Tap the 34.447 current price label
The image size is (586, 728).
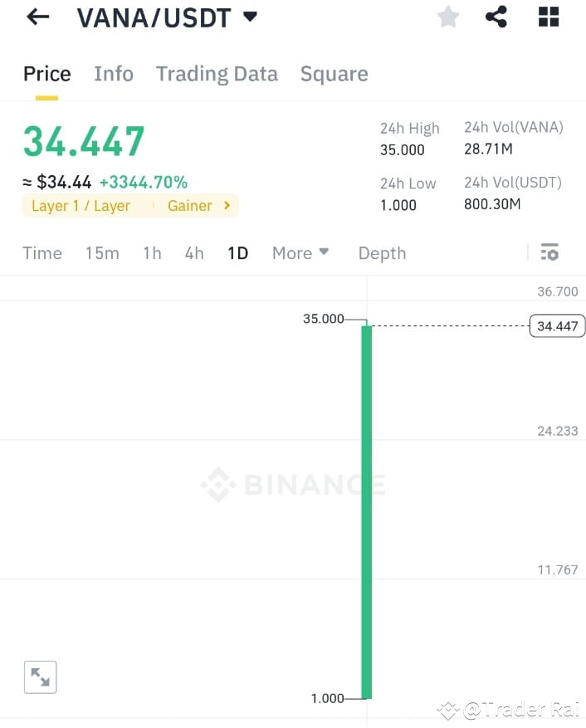click(x=556, y=325)
